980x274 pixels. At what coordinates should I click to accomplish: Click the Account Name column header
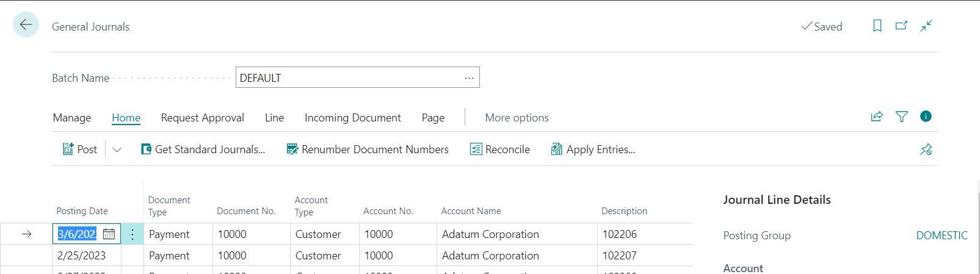click(471, 211)
